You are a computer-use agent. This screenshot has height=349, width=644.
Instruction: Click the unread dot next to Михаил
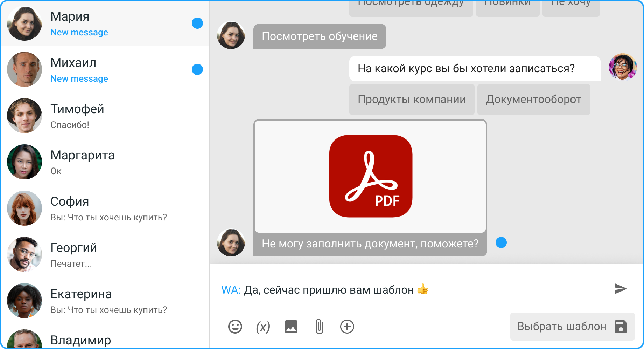pos(197,69)
